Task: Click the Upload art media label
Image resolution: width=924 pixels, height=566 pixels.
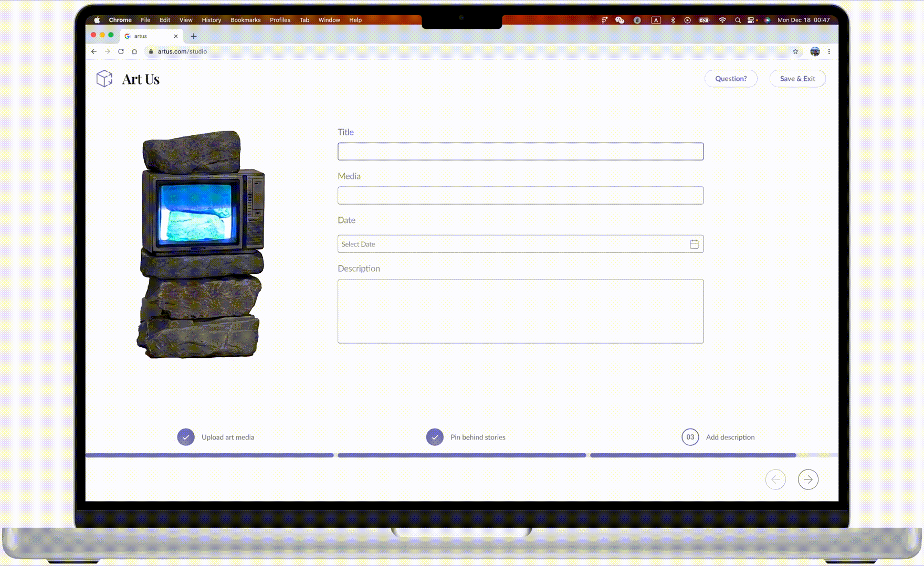Action: coord(228,437)
